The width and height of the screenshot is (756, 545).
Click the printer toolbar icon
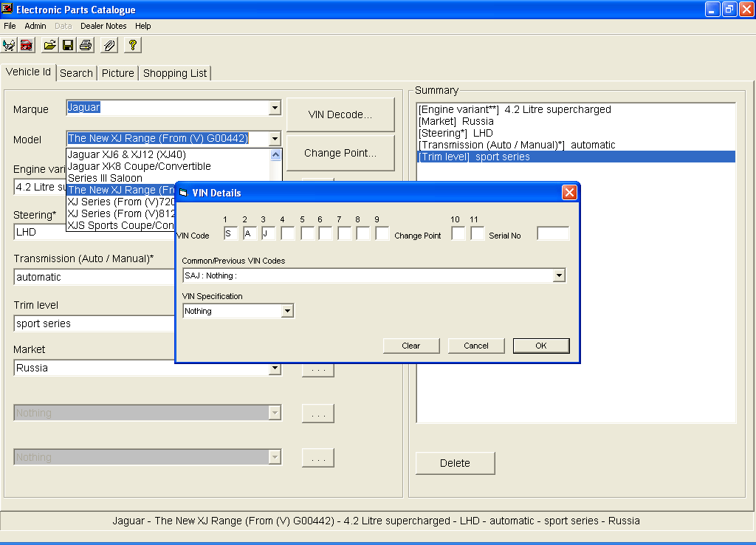click(x=86, y=45)
